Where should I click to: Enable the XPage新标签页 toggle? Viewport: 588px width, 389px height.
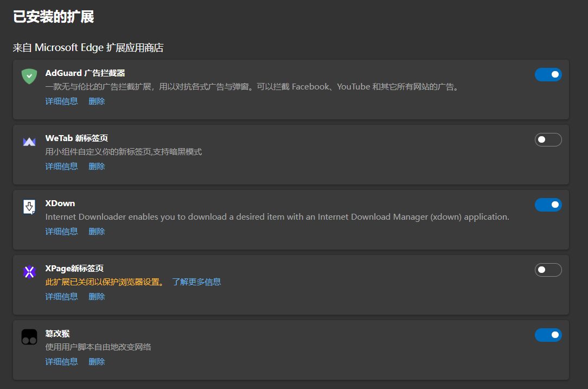coord(548,270)
